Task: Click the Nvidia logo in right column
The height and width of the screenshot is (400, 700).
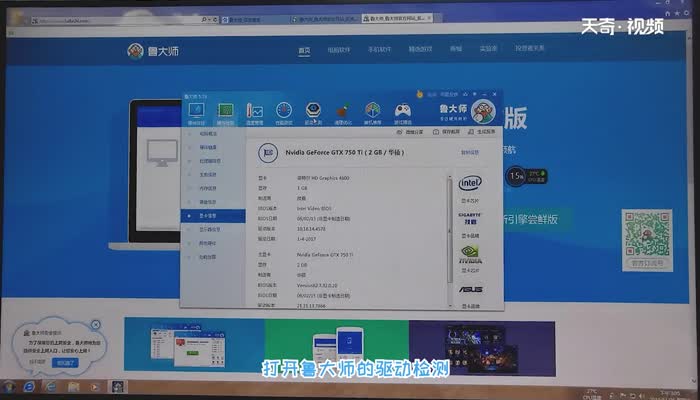Action: tap(470, 254)
